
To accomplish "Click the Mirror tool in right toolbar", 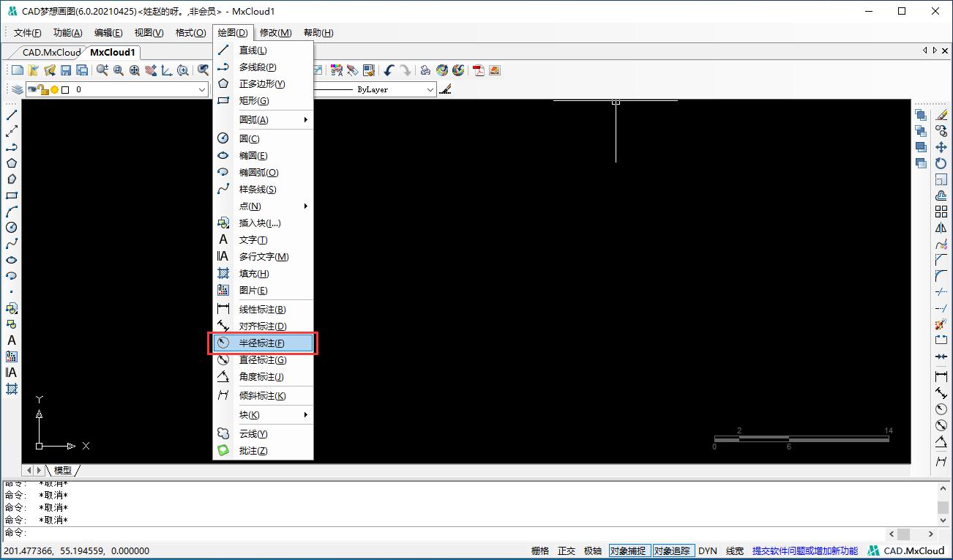I will (941, 228).
